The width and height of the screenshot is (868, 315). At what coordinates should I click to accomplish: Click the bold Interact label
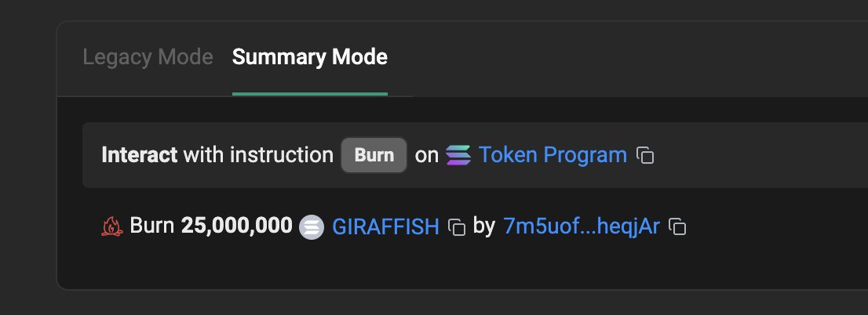(x=140, y=154)
